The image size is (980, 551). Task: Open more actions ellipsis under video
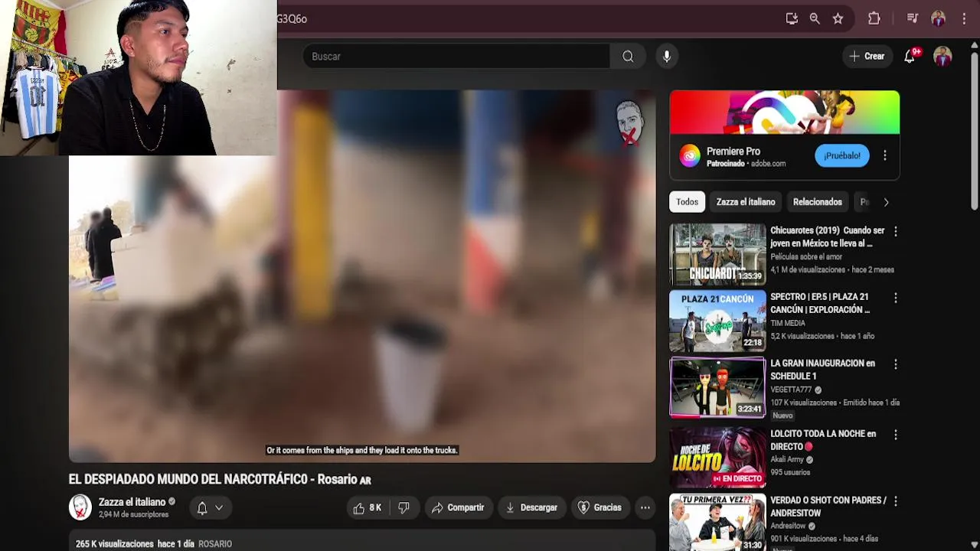pyautogui.click(x=645, y=507)
